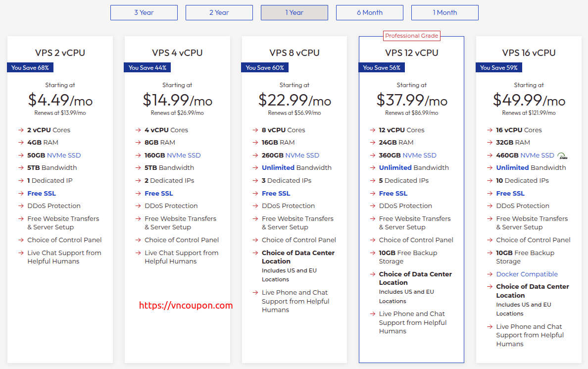The height and width of the screenshot is (369, 588).
Task: Click the VPS 16 vCPU plan title
Action: point(529,53)
